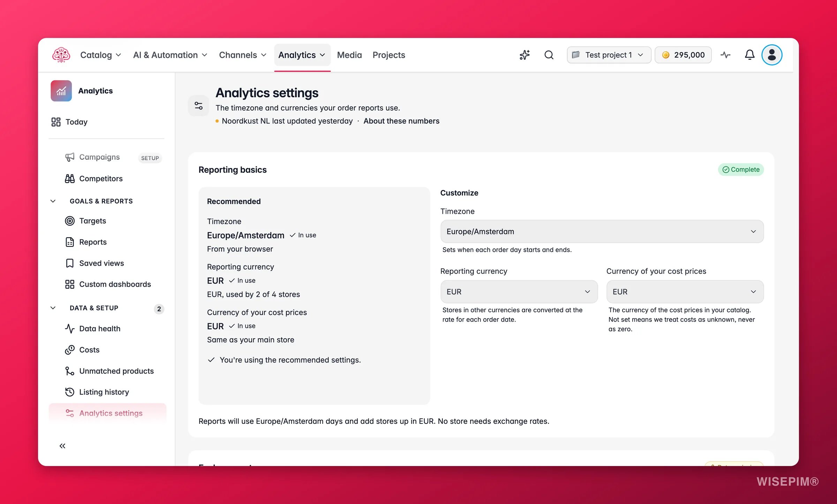Viewport: 837px width, 504px height.
Task: Open the Catalog menu
Action: point(100,55)
